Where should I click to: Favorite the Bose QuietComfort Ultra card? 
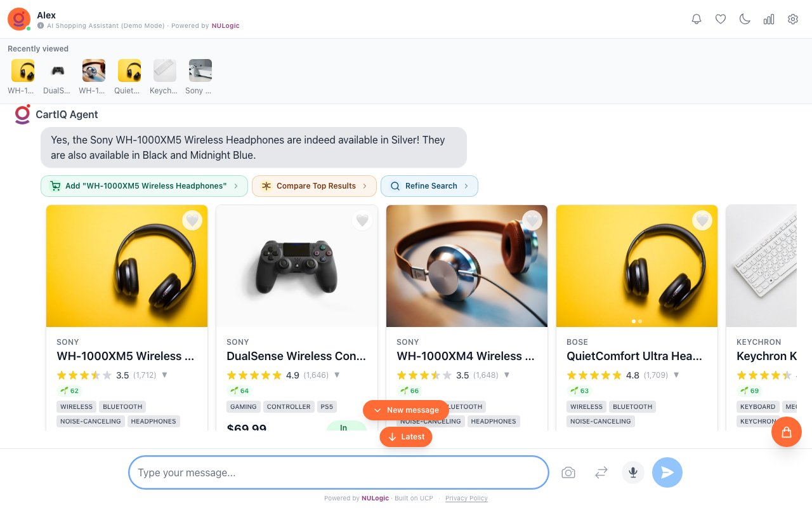[702, 220]
